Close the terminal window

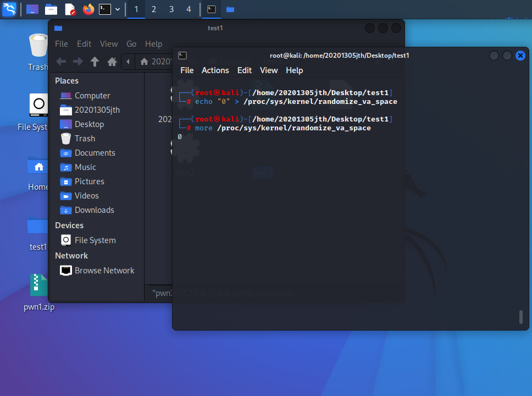[x=520, y=56]
